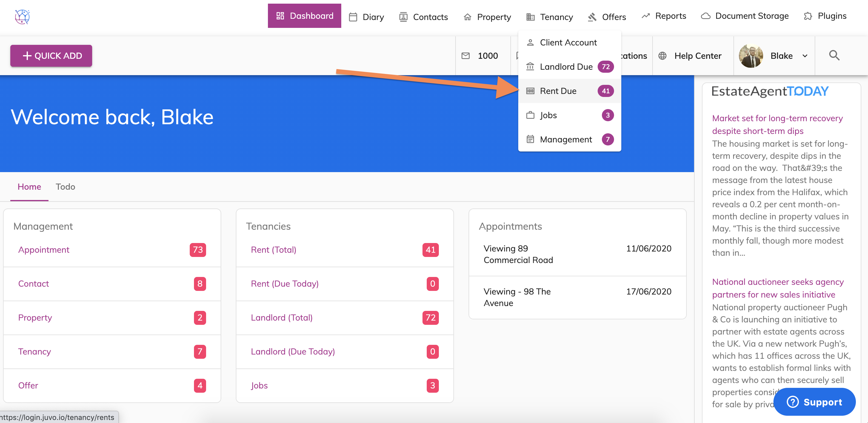Switch to the Todo tab
This screenshot has height=423, width=868.
[x=65, y=187]
